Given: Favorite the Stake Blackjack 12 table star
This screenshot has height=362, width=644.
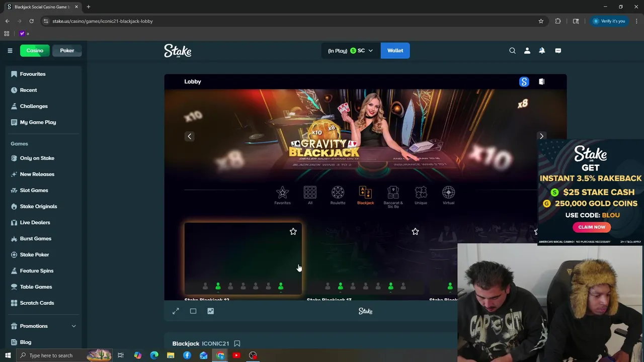Looking at the screenshot, I should click(293, 232).
